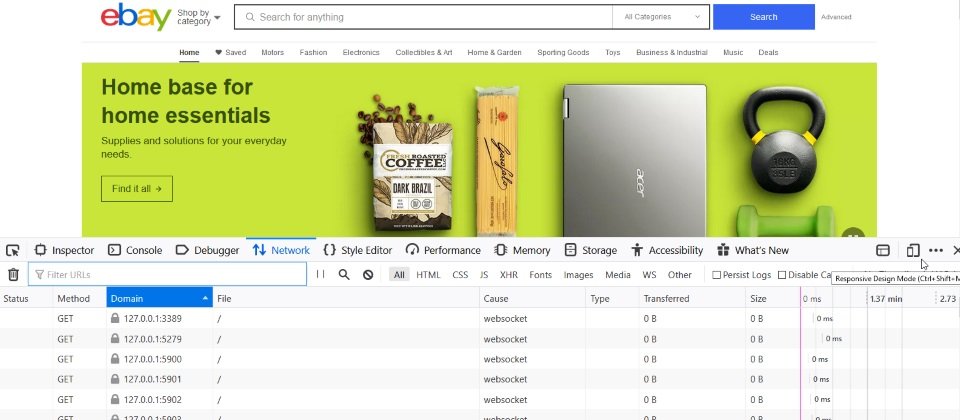The width and height of the screenshot is (960, 420).
Task: Filter requests by XHR
Action: click(x=509, y=275)
